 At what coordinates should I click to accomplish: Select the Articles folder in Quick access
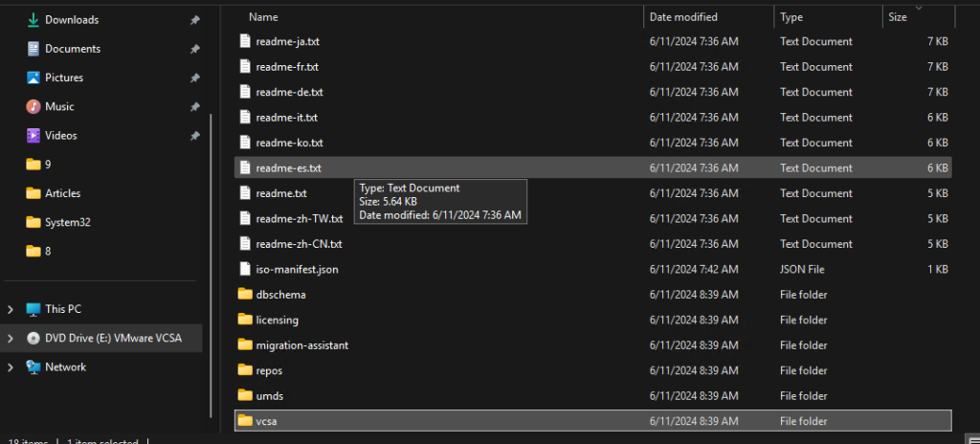pyautogui.click(x=62, y=193)
